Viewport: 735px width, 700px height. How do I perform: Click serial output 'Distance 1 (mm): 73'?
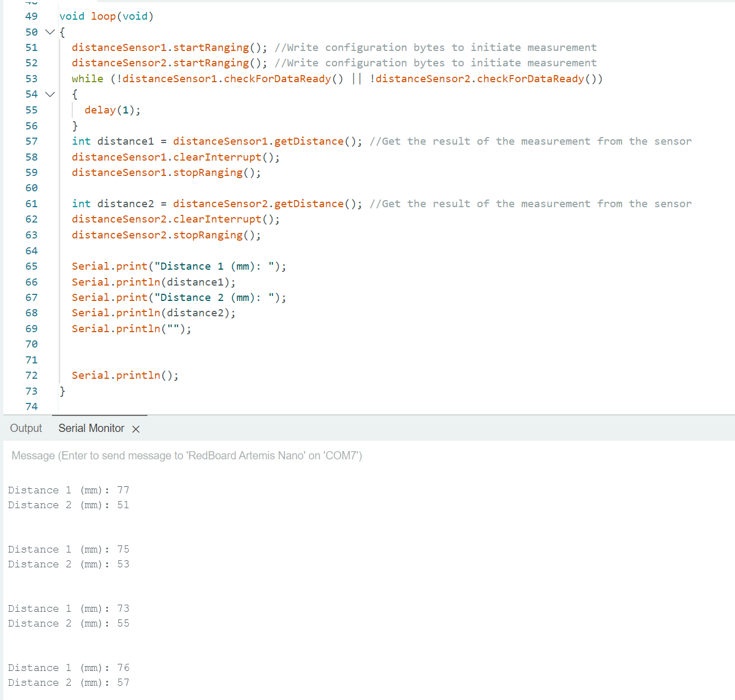tap(69, 608)
